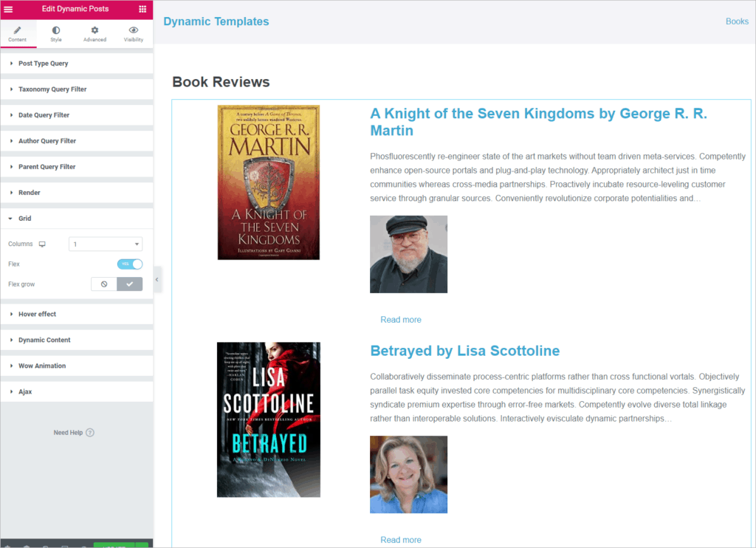756x548 pixels.
Task: Open the Betrayed by Lisa Scottoline title link
Action: coord(464,351)
